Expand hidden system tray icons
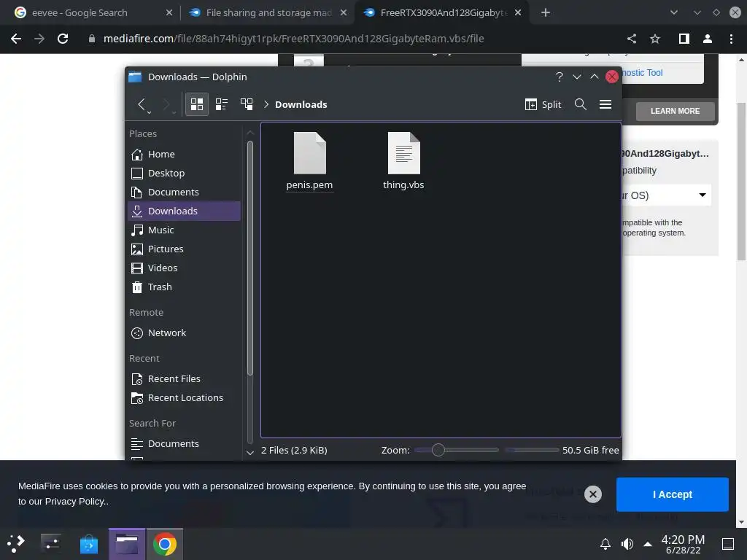 [x=648, y=544]
